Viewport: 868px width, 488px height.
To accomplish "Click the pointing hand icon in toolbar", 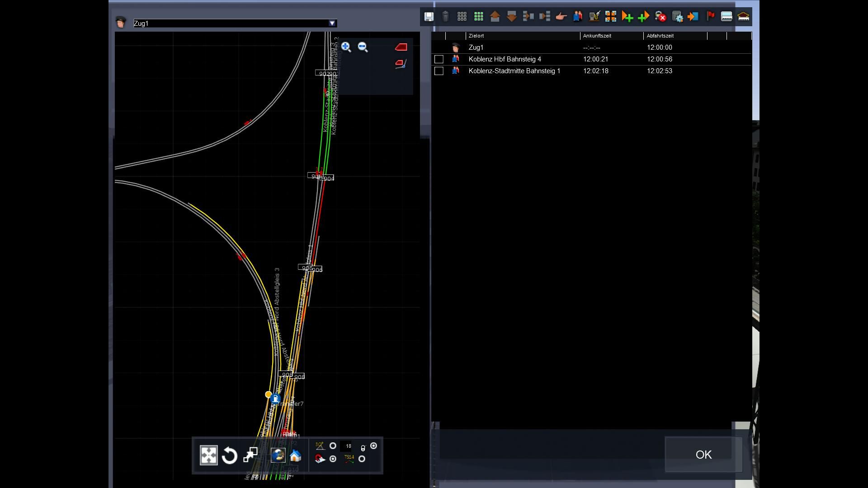I will coord(561,17).
